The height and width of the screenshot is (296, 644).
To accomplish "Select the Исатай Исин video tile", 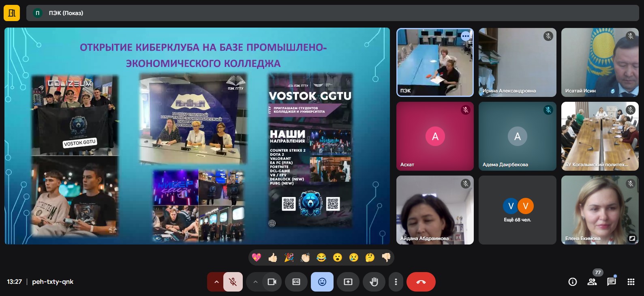I will pos(600,62).
